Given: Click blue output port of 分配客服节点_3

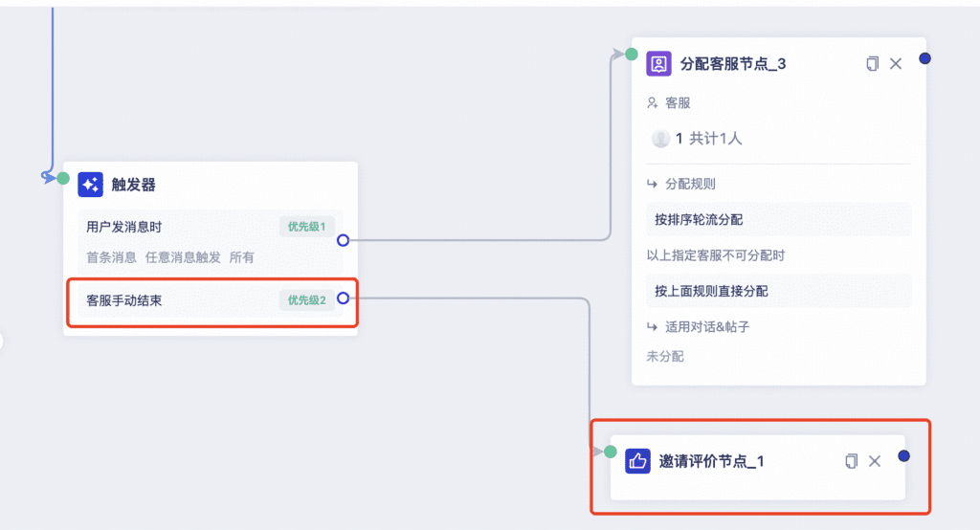Looking at the screenshot, I should 925,58.
